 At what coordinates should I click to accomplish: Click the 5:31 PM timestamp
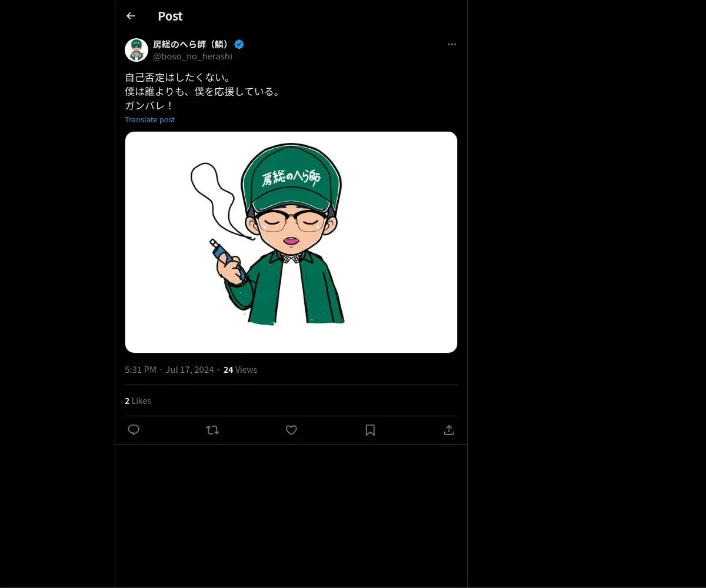141,369
